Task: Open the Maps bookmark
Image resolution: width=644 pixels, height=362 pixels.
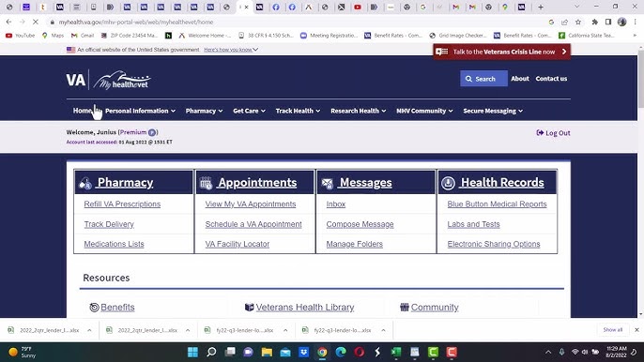Action: coord(53,36)
